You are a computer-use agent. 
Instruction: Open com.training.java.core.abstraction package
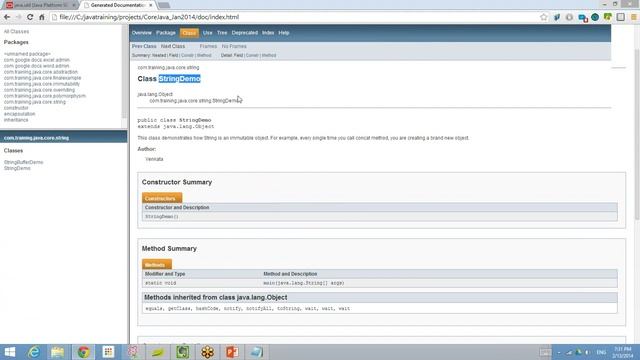pyautogui.click(x=41, y=72)
